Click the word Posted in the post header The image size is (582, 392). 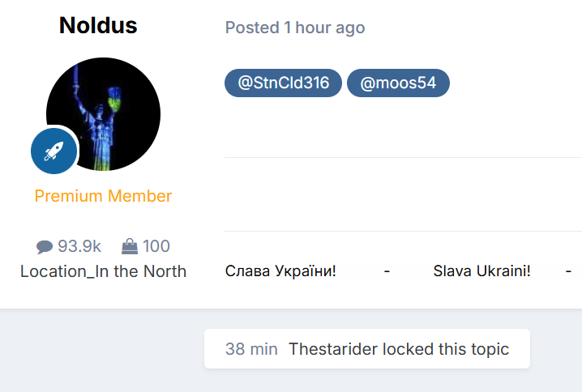click(x=252, y=28)
